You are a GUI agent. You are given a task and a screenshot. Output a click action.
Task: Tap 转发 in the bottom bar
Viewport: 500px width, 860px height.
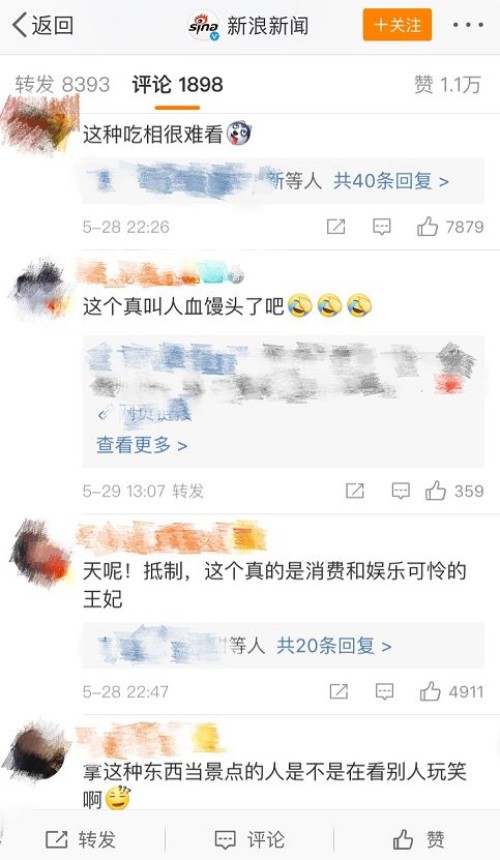coord(81,839)
